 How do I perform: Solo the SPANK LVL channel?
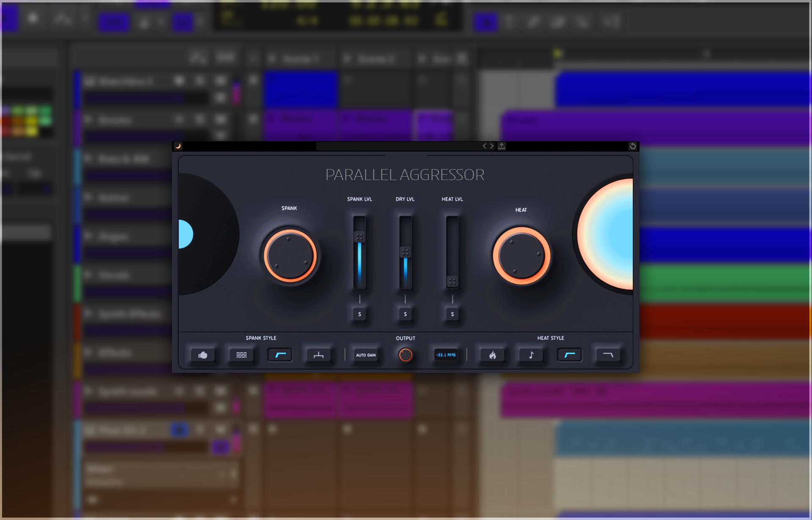coord(360,314)
